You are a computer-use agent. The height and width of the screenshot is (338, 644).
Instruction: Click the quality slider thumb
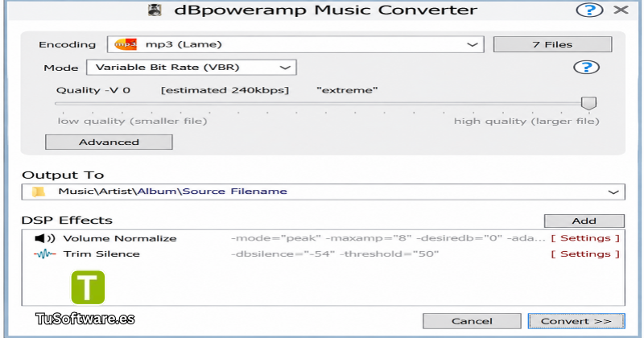tap(588, 103)
